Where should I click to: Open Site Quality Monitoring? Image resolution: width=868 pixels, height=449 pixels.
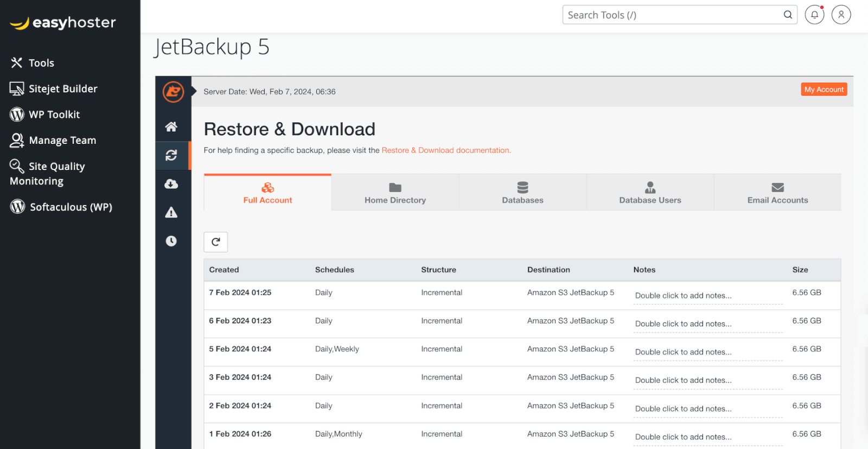point(47,173)
